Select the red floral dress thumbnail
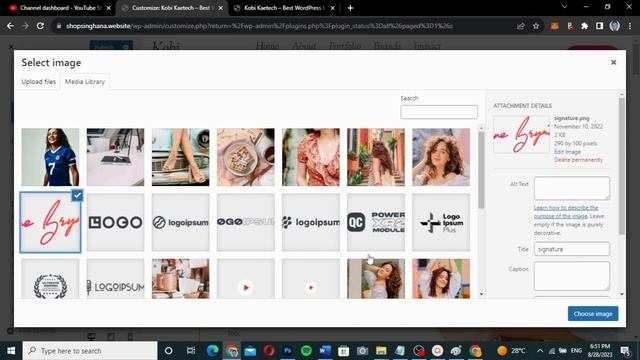Viewport: 640px width, 360px height. click(x=311, y=157)
